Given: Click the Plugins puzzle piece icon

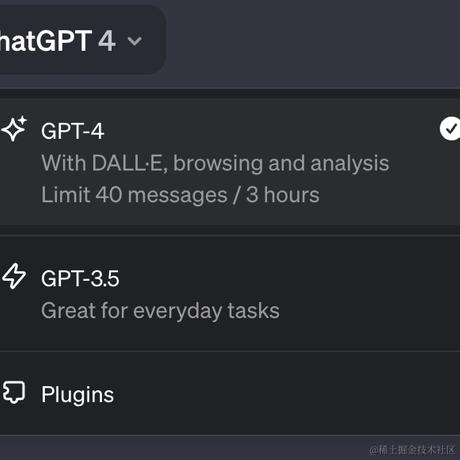Looking at the screenshot, I should tap(14, 392).
